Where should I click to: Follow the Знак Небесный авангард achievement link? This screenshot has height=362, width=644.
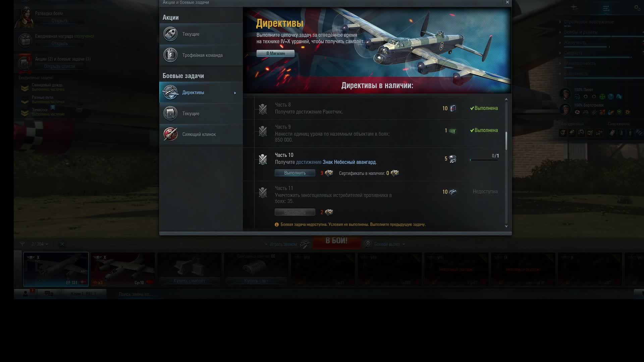click(349, 162)
